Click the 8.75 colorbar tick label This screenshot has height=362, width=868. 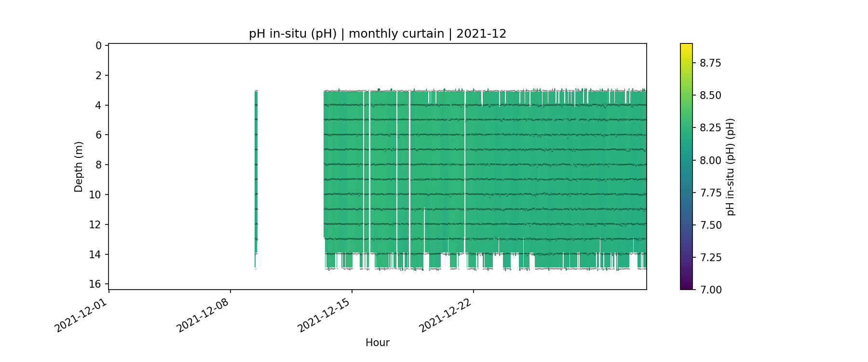click(x=710, y=63)
